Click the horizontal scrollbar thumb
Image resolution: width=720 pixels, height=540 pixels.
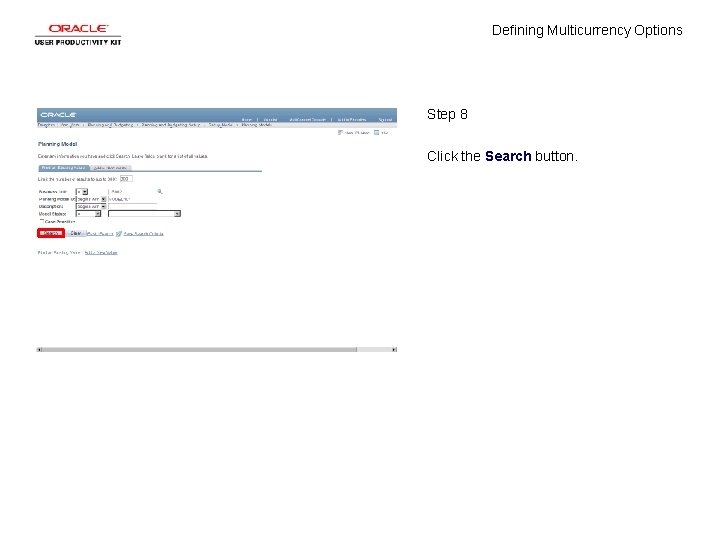coord(199,349)
